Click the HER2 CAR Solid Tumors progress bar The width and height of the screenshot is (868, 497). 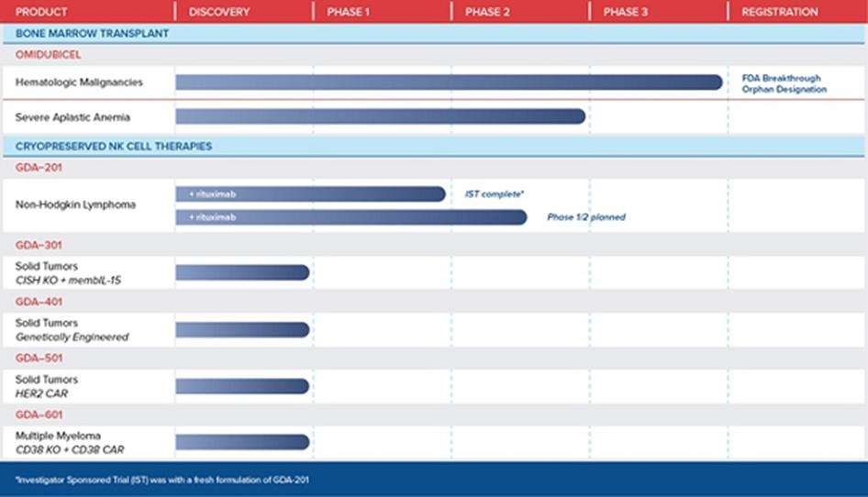tap(242, 386)
